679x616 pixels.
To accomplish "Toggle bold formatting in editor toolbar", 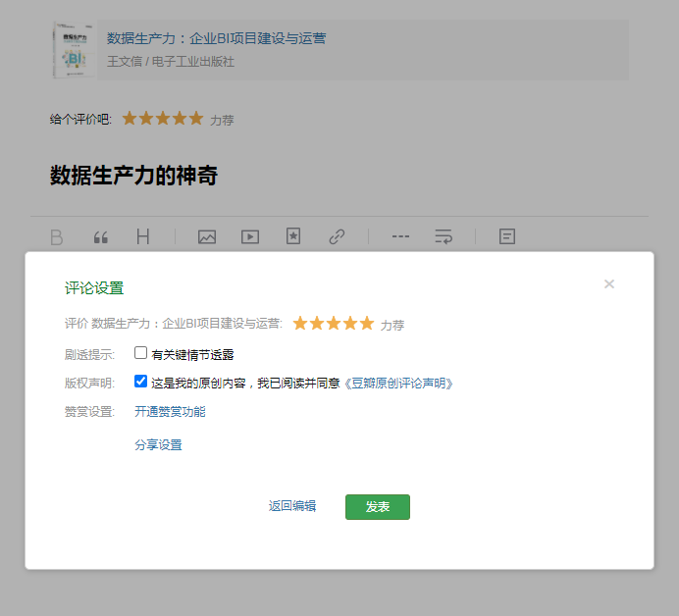I will pos(56,237).
